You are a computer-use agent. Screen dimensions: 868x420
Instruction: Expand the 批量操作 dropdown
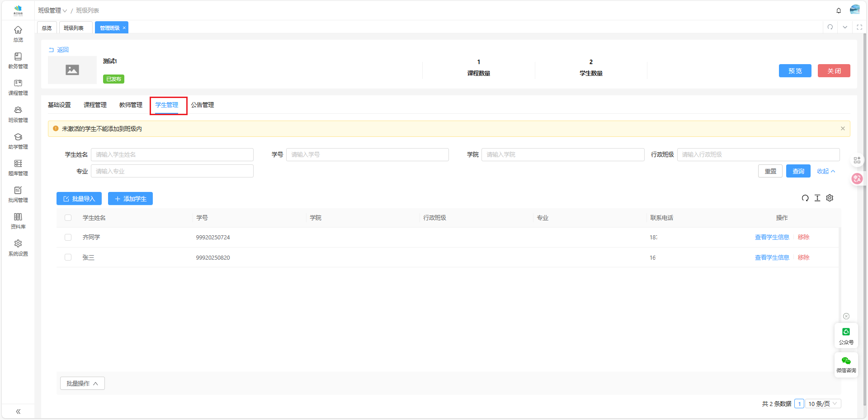[x=82, y=383]
